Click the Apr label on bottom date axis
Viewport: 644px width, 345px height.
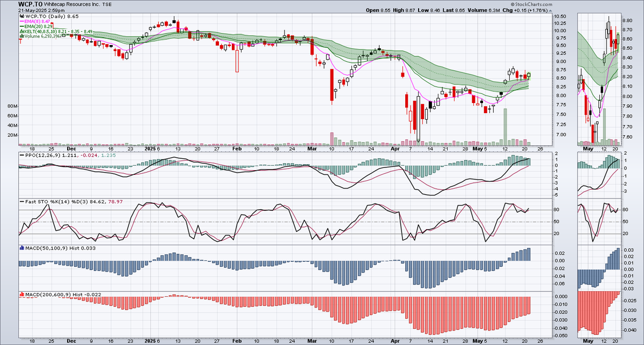click(396, 340)
